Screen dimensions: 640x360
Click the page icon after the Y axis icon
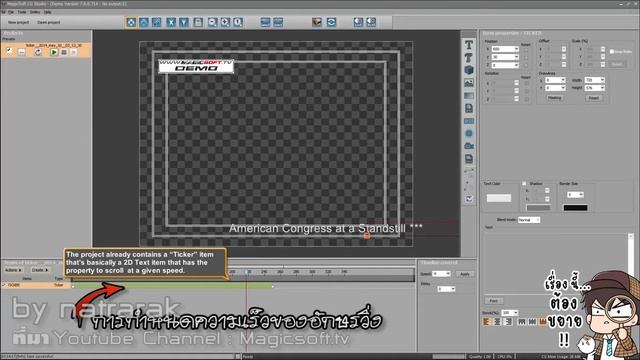tap(198, 22)
